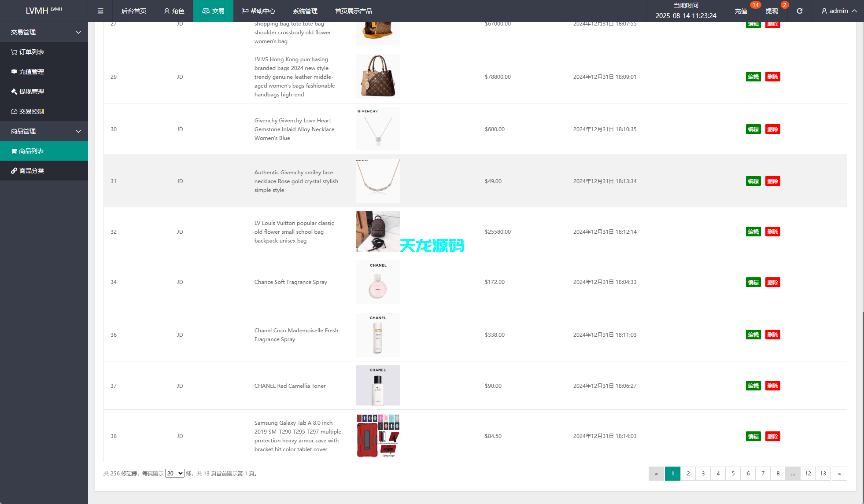Click the refresh icon in the top bar

coord(800,11)
